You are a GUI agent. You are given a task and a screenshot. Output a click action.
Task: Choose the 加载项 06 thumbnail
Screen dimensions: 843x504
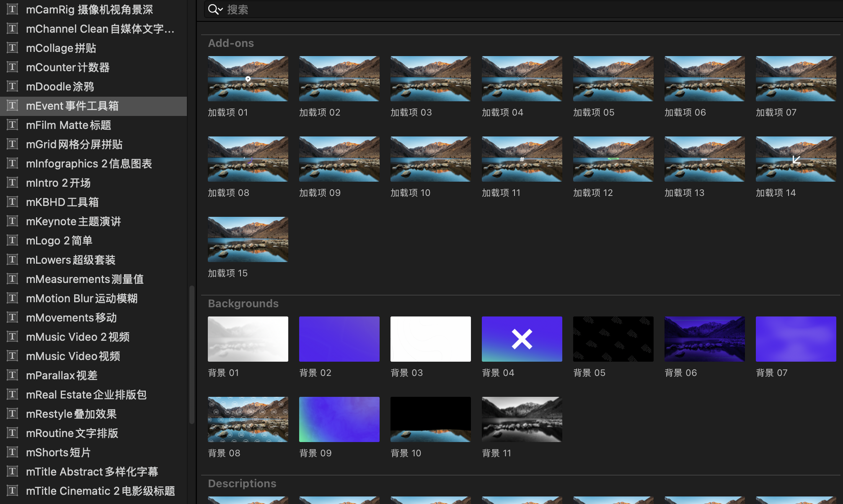pyautogui.click(x=705, y=79)
